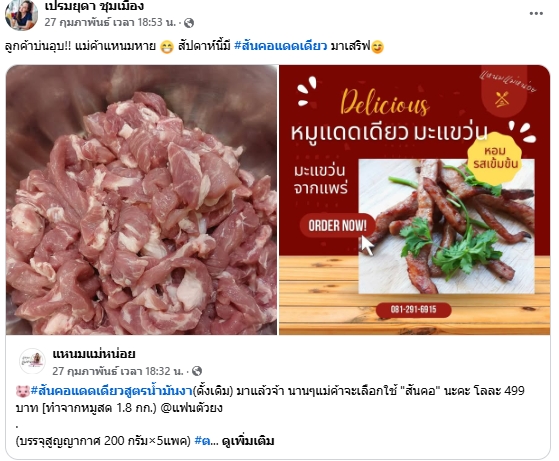559x461 pixels.
Task: Click the globe audience icon beside 18:32
Action: coord(197,371)
